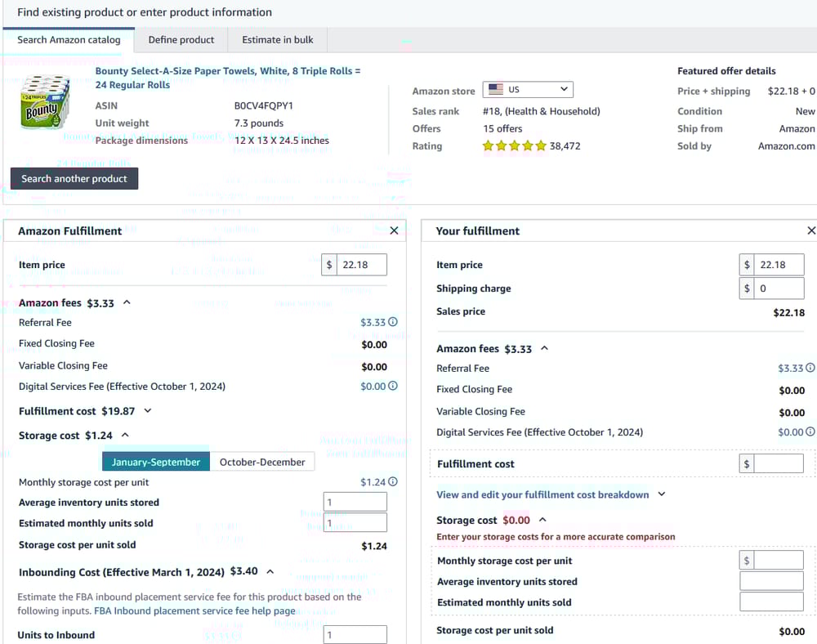Open Monthly storage cost info icon

point(393,482)
